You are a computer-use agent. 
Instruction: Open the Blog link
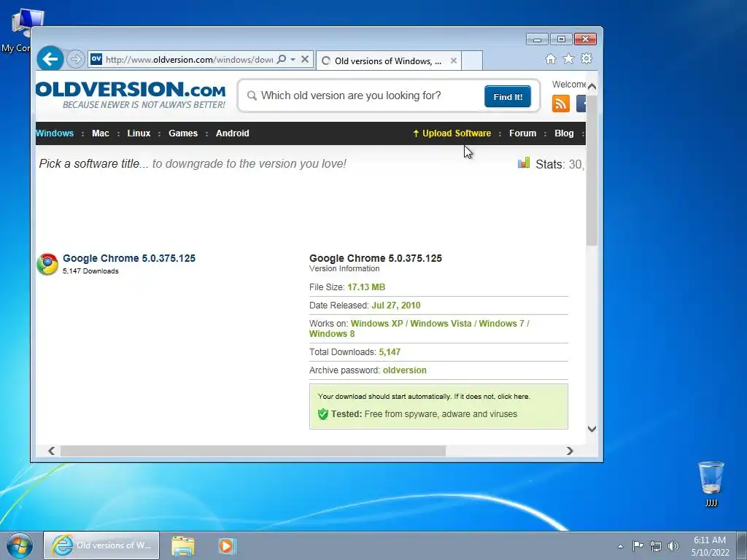tap(564, 133)
